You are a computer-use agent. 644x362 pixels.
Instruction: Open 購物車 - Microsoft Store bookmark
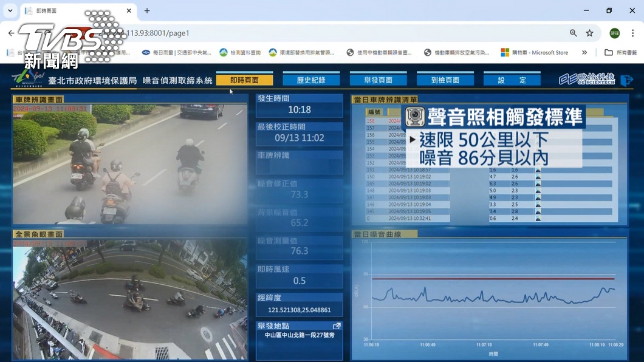click(x=535, y=52)
